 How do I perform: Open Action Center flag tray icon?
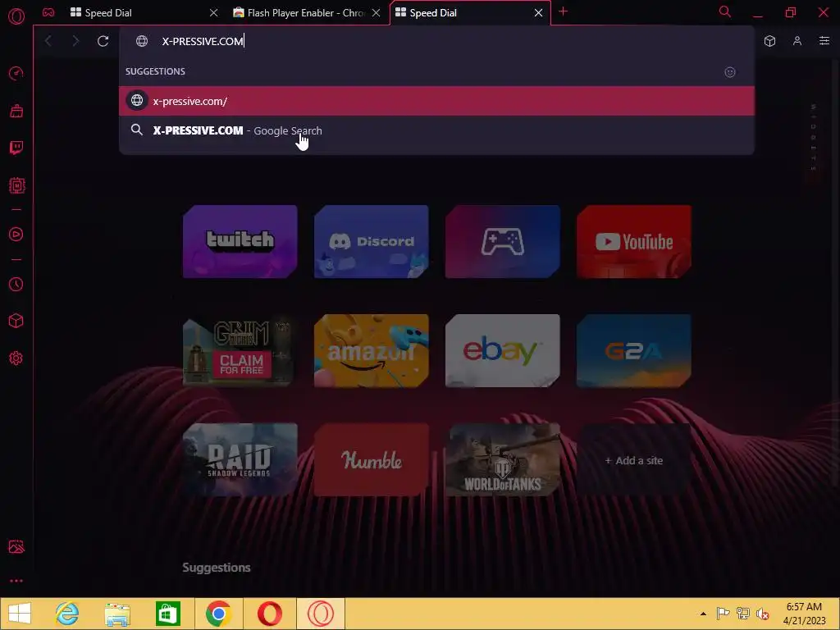pyautogui.click(x=724, y=614)
